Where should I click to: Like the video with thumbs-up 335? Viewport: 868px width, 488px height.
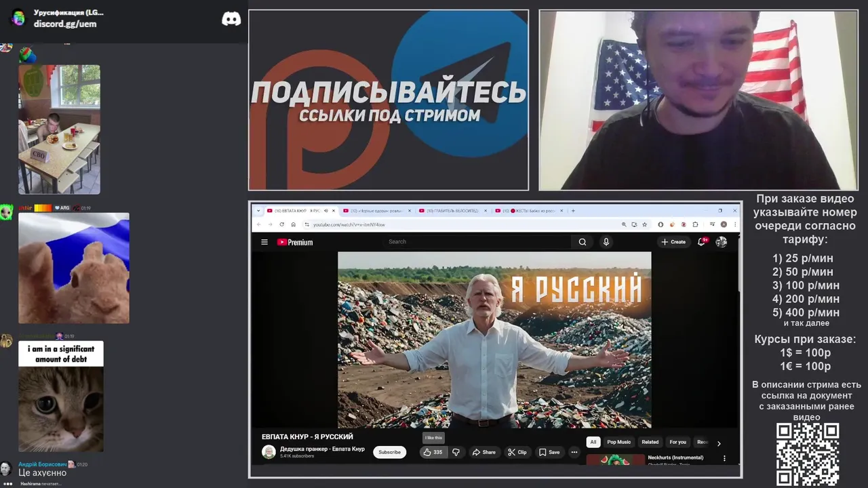pyautogui.click(x=433, y=452)
